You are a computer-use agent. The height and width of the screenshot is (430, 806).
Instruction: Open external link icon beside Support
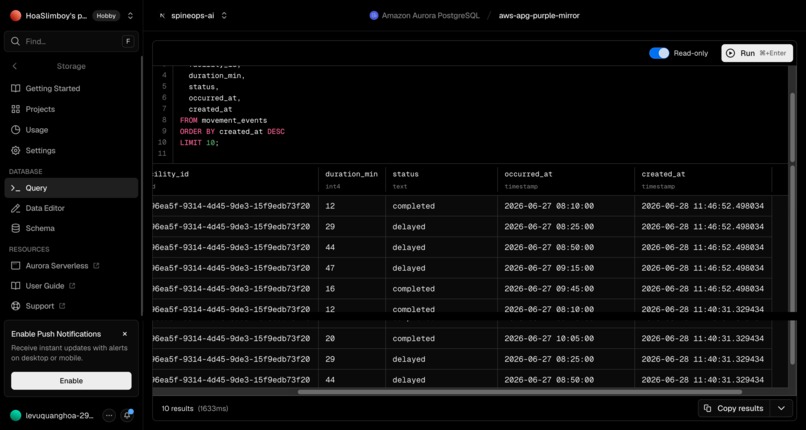(x=62, y=306)
